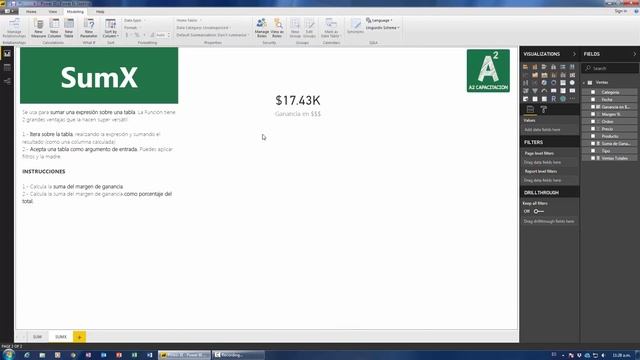
Task: Select the gauge visual icon
Action: click(x=544, y=91)
